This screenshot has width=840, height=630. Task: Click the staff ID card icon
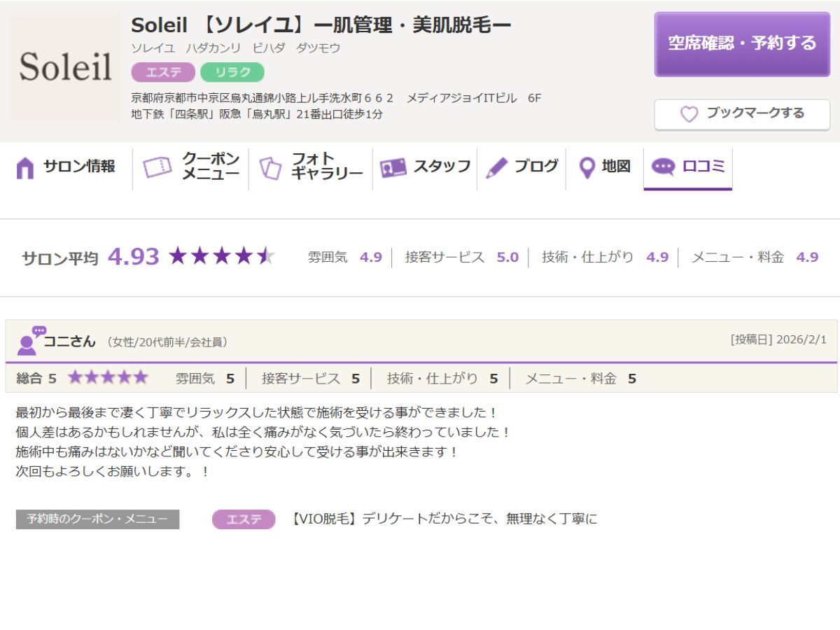(x=393, y=168)
